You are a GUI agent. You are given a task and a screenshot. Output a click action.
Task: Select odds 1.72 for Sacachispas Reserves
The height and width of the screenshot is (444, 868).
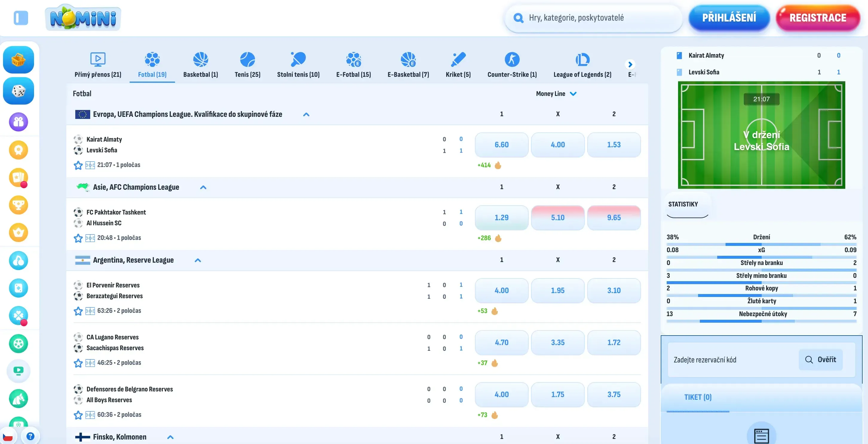pos(614,342)
